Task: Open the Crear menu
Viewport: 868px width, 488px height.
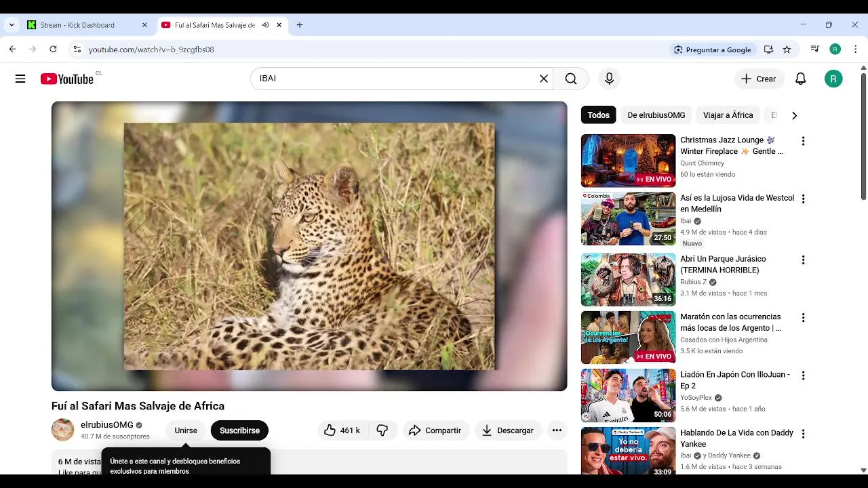Action: 759,79
